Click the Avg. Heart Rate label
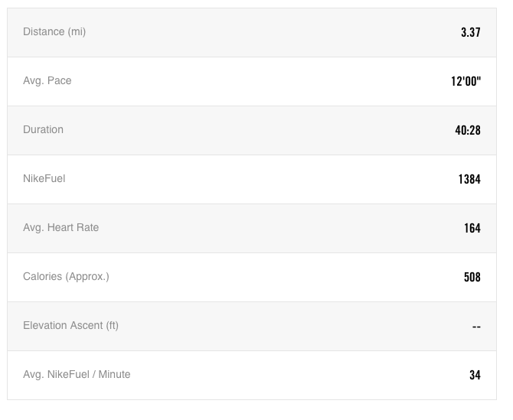Screen dimensions: 513x420 60,228
